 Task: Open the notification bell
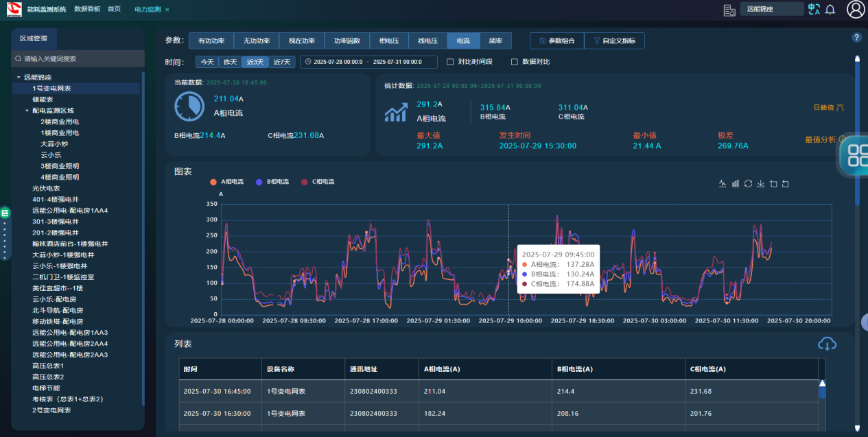coord(830,10)
